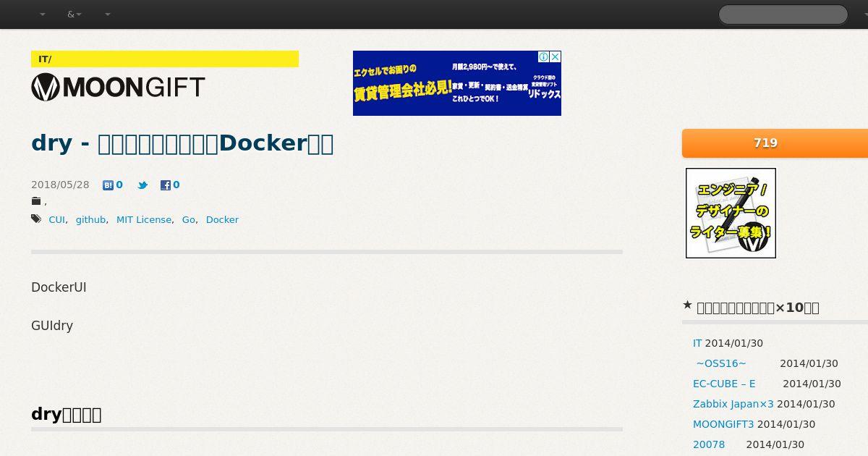Click the date text "2018/05/28"
The height and width of the screenshot is (456, 868).
click(x=60, y=185)
